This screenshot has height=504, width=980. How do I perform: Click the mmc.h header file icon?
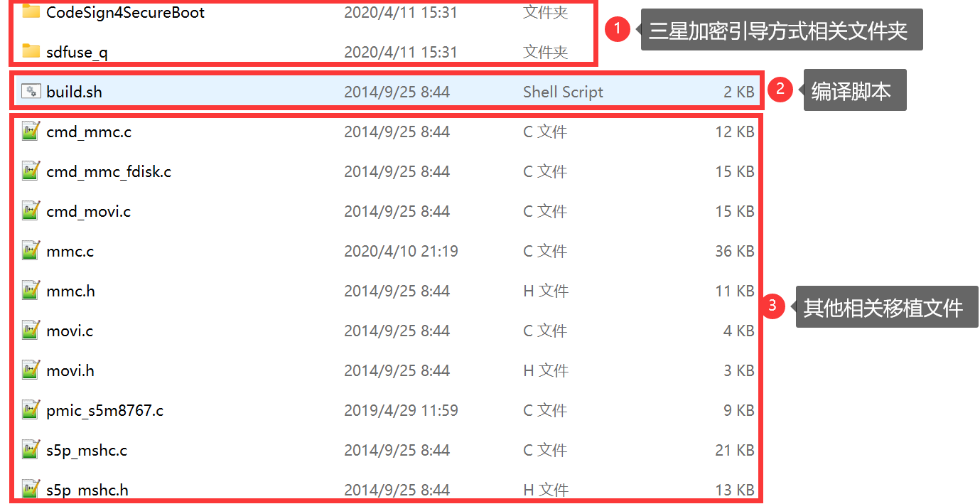click(x=31, y=291)
